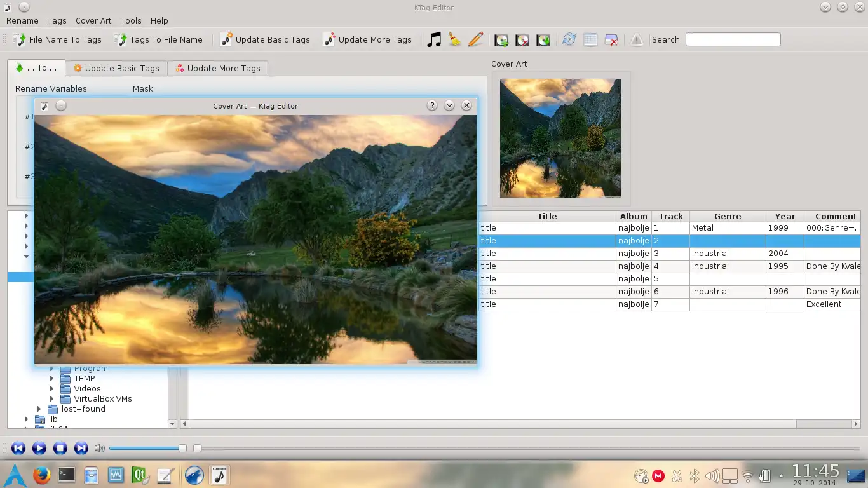Click the music note toolbar icon
868x488 pixels.
pyautogui.click(x=433, y=39)
